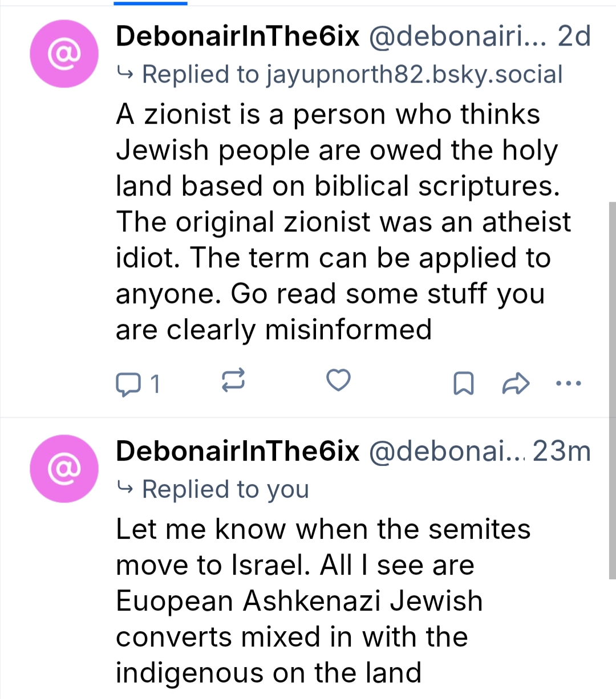Tap the reply arrow beside 'Replied to you'
The image size is (616, 699).
[x=124, y=488]
